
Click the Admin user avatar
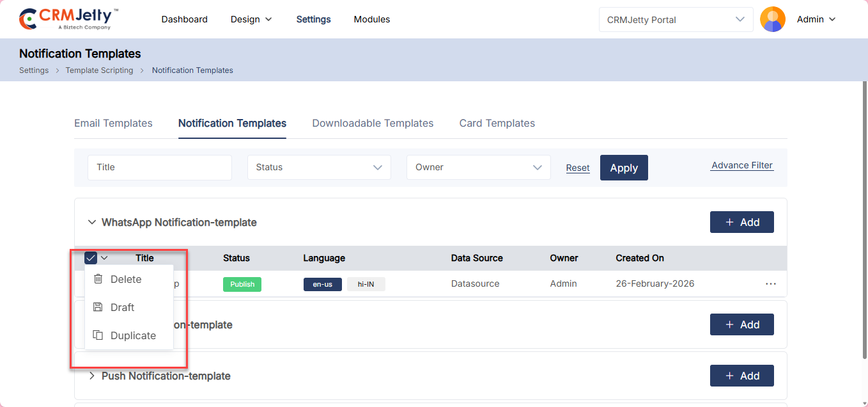pos(772,19)
